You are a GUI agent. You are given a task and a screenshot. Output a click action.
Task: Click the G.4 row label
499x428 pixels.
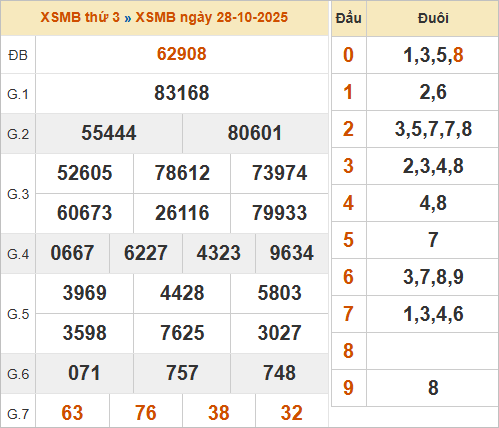click(x=18, y=254)
